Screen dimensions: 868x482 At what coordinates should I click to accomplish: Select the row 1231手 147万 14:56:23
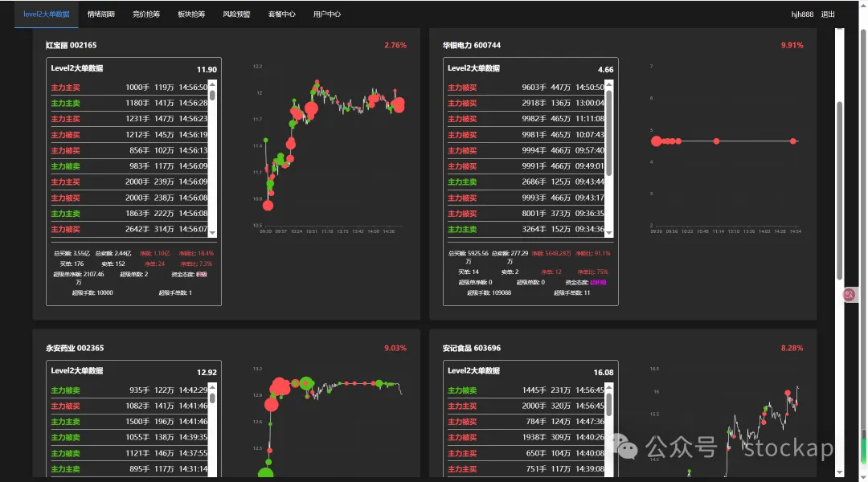129,119
